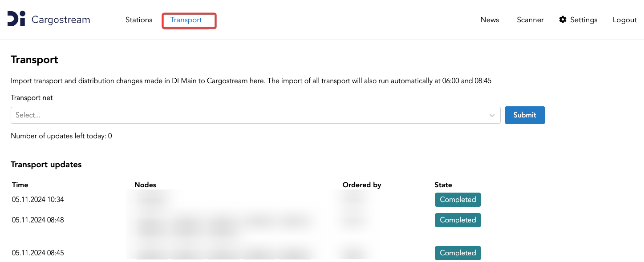Log out using the Logout link
The height and width of the screenshot is (262, 644).
pos(625,20)
